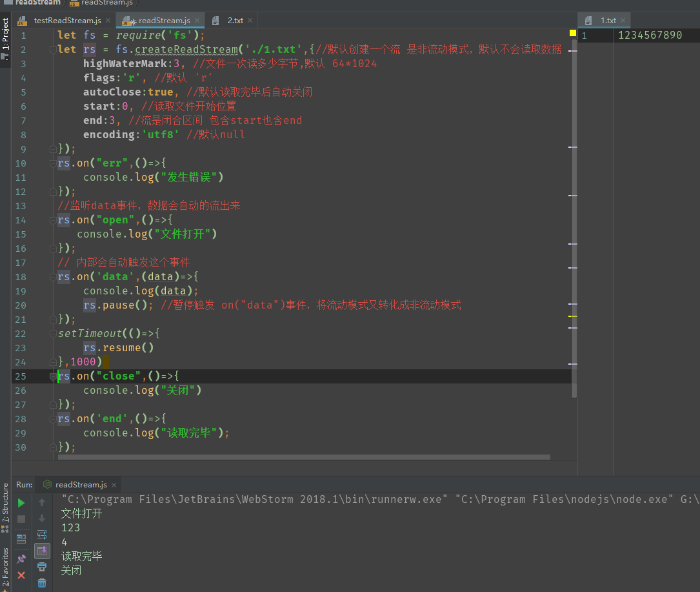Click '关闭' in console output
Screen dimensions: 700x592
click(x=72, y=571)
